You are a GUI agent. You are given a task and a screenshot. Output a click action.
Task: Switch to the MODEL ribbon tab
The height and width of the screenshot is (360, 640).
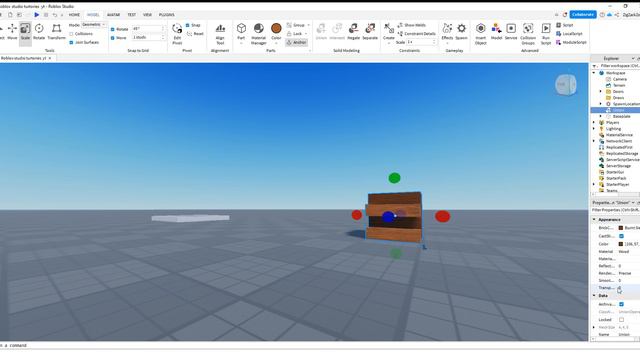(93, 15)
